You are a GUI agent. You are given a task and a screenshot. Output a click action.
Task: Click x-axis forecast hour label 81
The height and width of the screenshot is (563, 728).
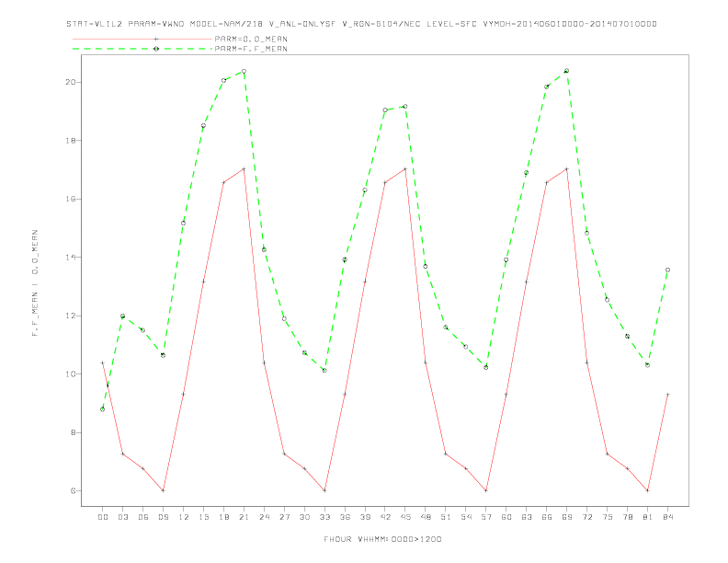pyautogui.click(x=648, y=517)
